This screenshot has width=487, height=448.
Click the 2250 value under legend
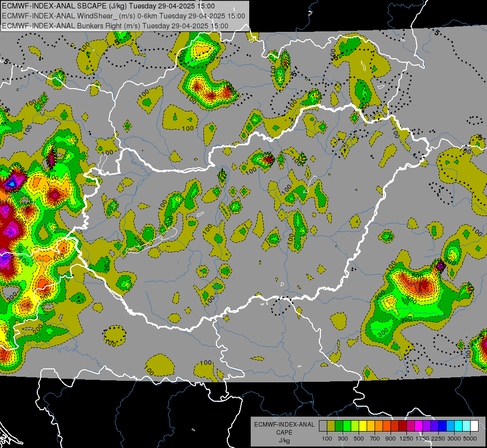438,439
